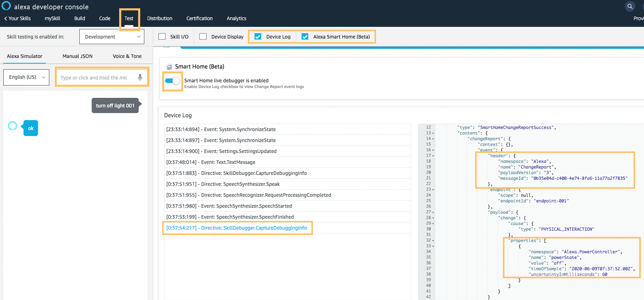Collapse the JSON fold arrow at line 17
Viewport: 644px width, 300px height.
(x=433, y=156)
